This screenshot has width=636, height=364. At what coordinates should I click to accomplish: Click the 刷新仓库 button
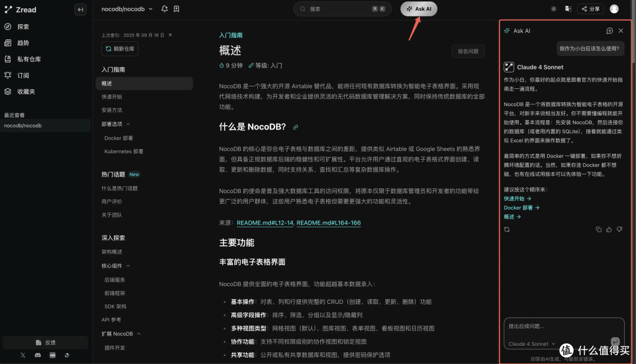click(119, 49)
